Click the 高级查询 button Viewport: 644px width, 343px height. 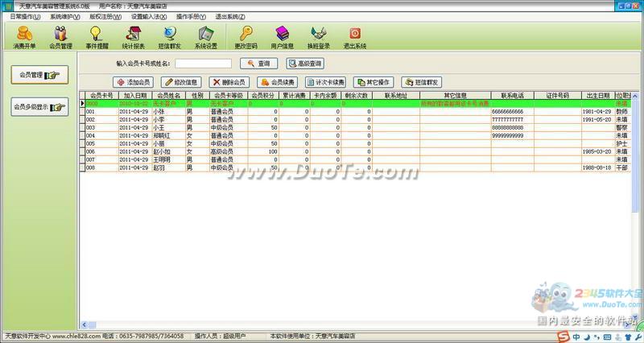pos(304,63)
